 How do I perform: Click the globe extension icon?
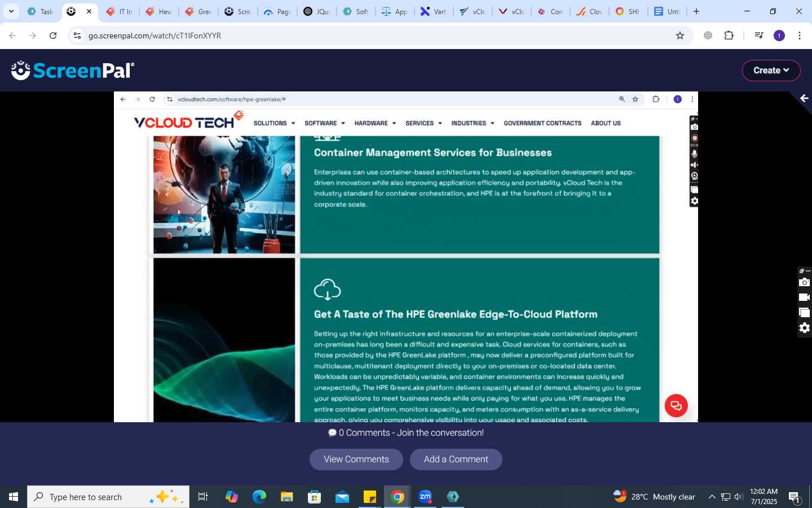click(x=708, y=36)
